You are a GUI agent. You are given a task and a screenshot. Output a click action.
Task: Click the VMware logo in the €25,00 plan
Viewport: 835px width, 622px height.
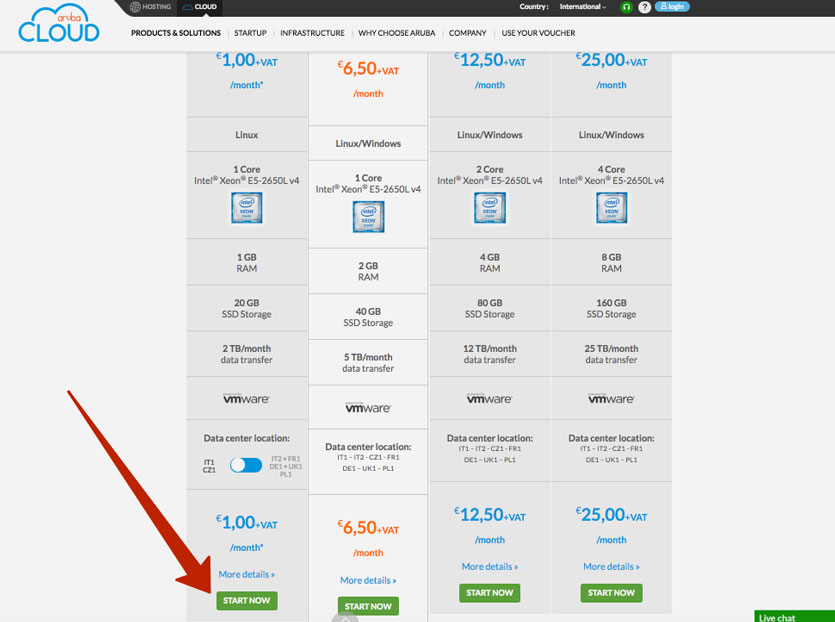(611, 398)
